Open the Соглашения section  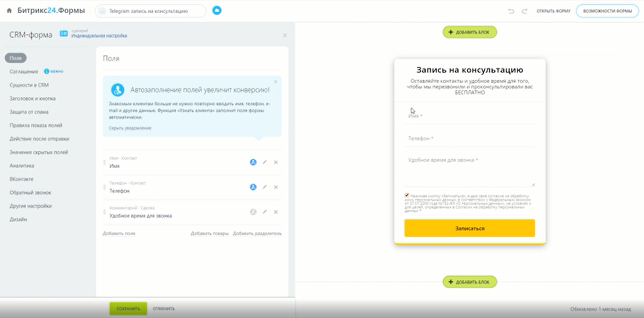point(24,72)
